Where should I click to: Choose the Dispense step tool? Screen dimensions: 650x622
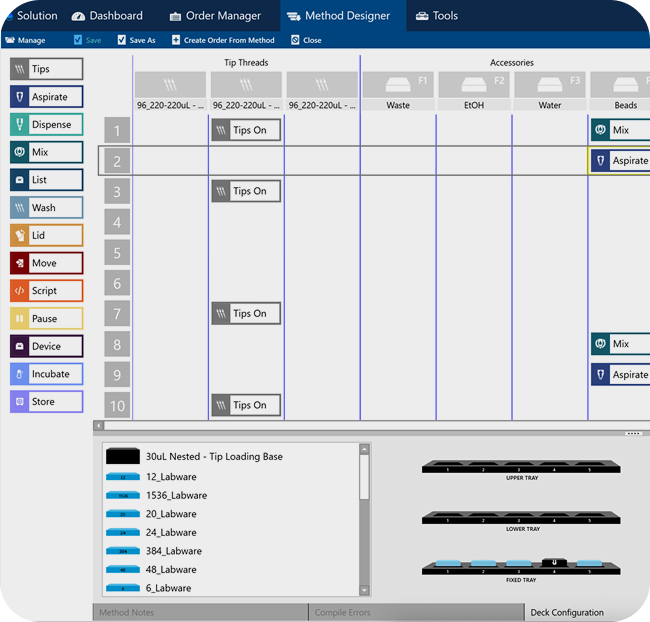point(46,125)
